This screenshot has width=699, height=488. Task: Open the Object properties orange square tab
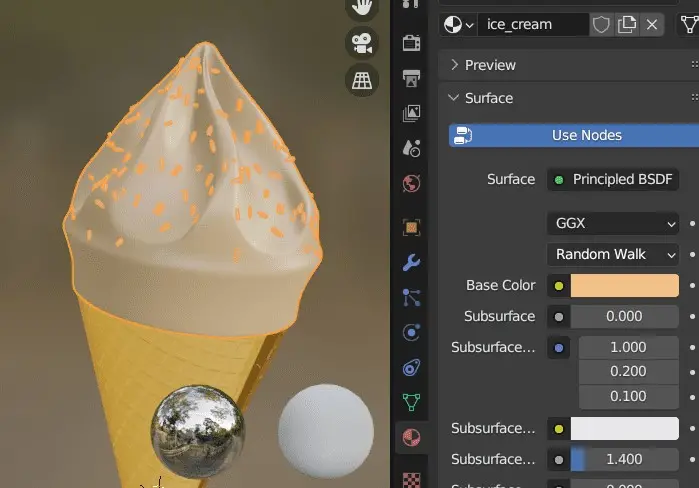(411, 228)
